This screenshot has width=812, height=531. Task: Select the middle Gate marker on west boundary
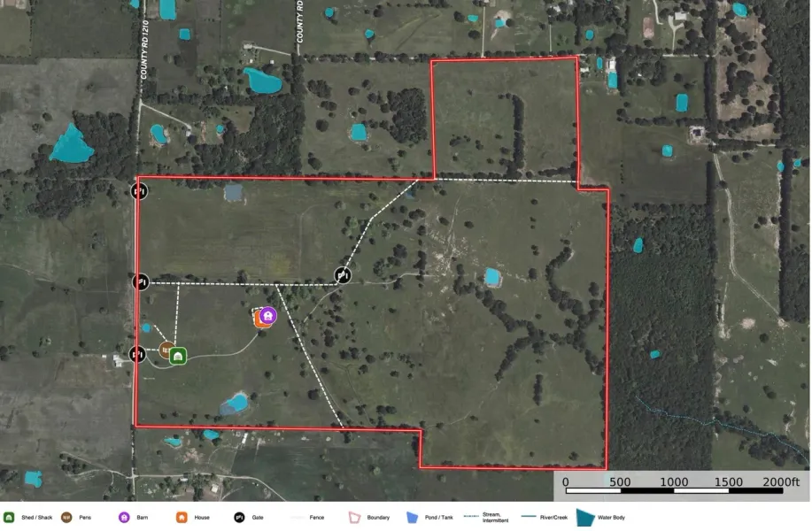pyautogui.click(x=140, y=282)
